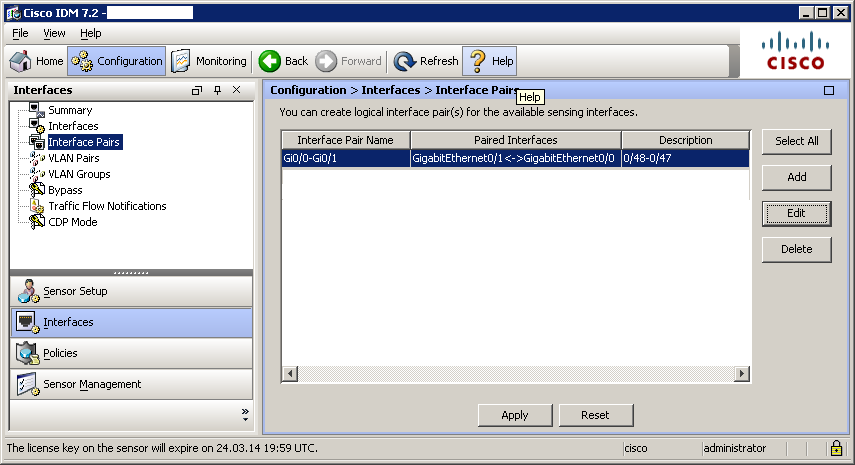Click the Interface Pairs tree icon
Image resolution: width=855 pixels, height=465 pixels.
tap(37, 142)
